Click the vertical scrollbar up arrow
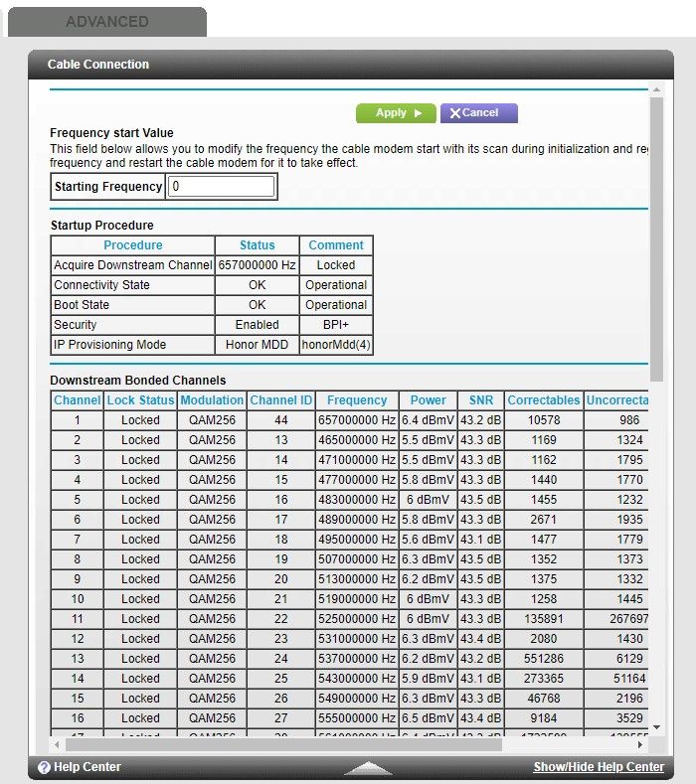This screenshot has width=696, height=784. pyautogui.click(x=656, y=90)
